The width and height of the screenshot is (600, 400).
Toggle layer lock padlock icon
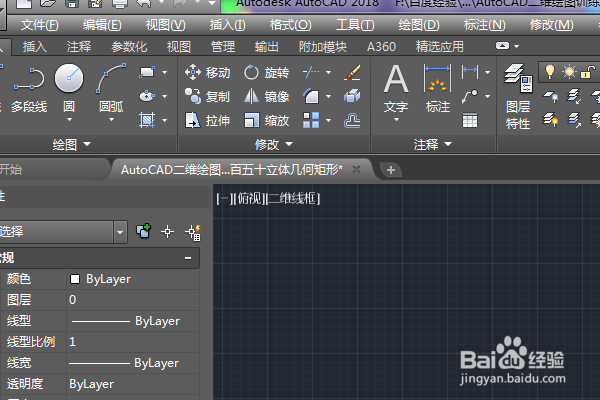[x=587, y=72]
